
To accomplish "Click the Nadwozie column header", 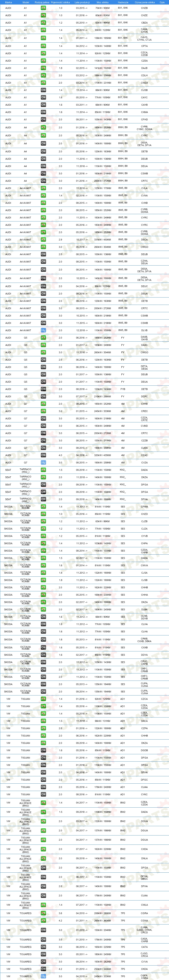I will (123, 2).
